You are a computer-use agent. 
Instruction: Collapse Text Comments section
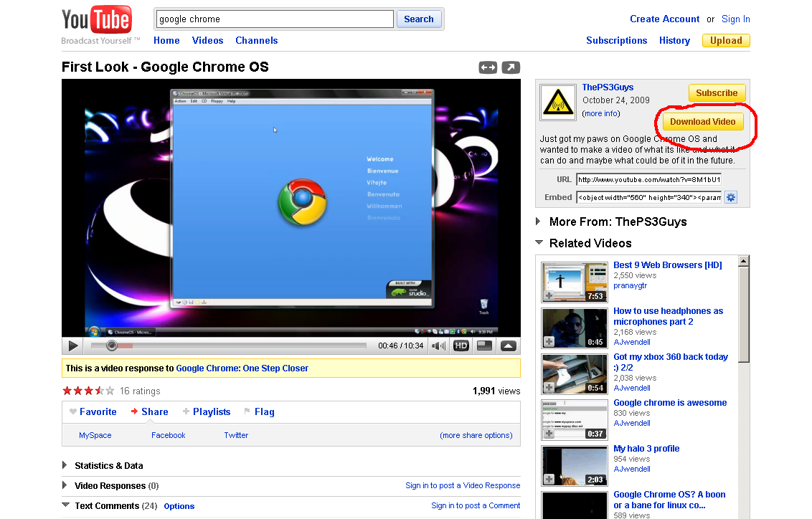tap(66, 505)
